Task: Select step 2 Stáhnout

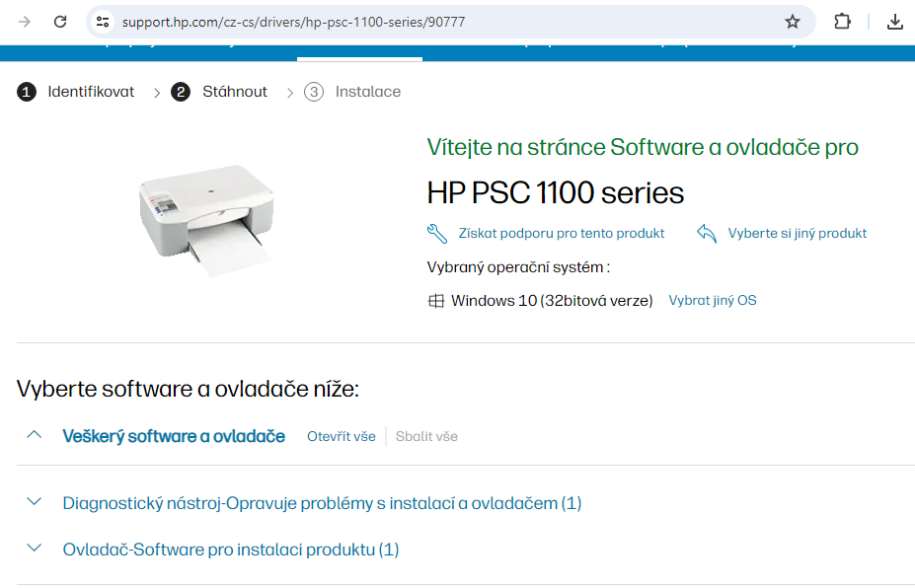Action: 219,92
